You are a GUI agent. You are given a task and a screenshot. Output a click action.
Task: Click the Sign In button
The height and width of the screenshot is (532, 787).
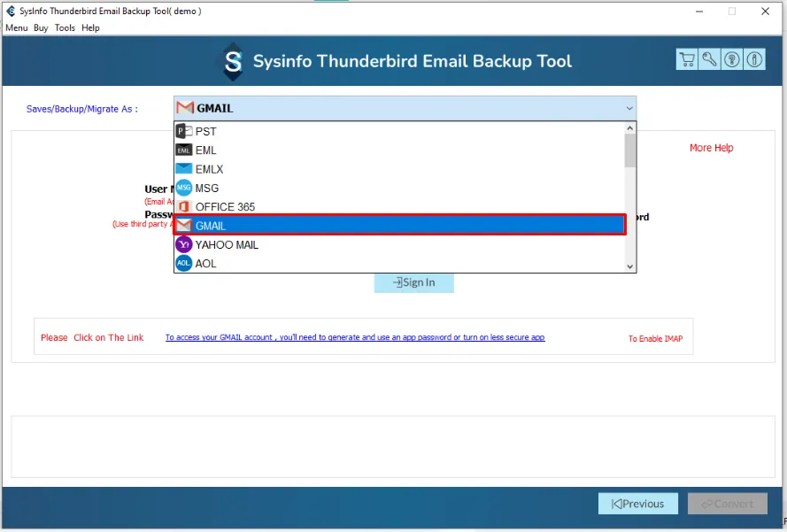414,282
